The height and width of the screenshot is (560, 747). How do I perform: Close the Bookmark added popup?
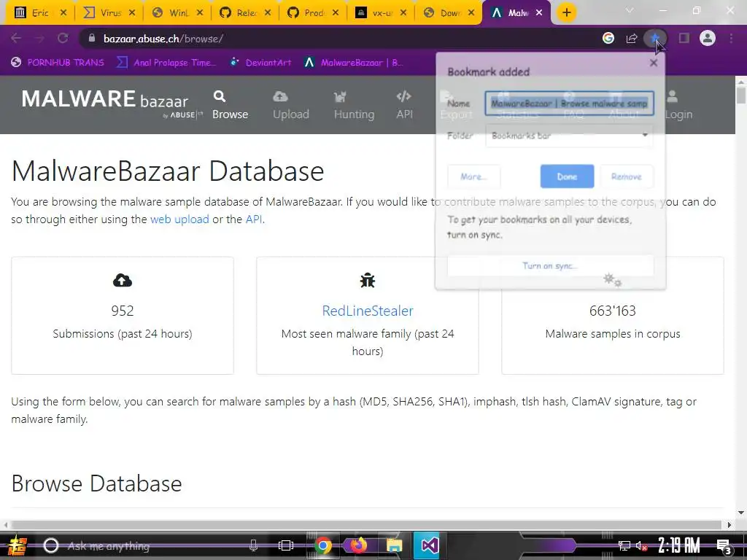[x=654, y=63]
